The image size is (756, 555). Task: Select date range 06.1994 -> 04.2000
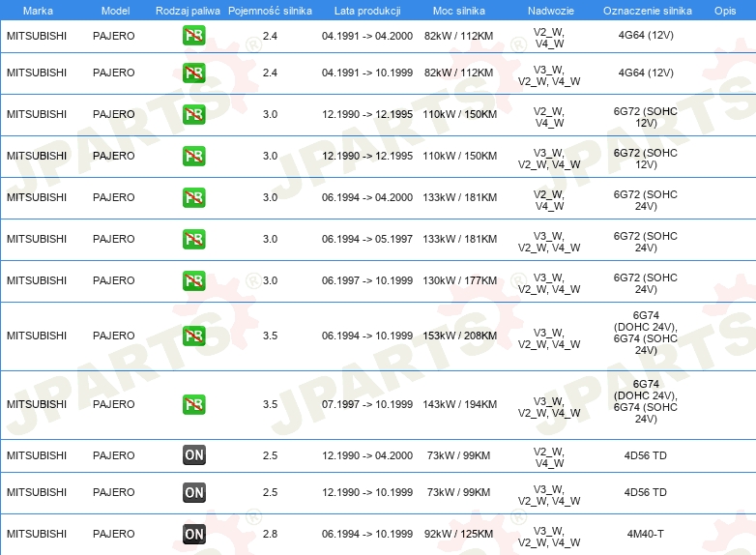[x=367, y=197]
